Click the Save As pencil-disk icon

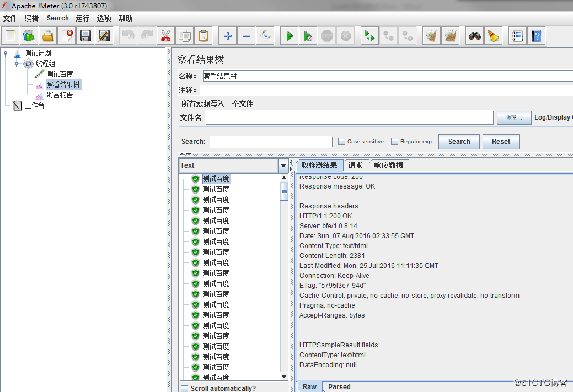tap(104, 36)
